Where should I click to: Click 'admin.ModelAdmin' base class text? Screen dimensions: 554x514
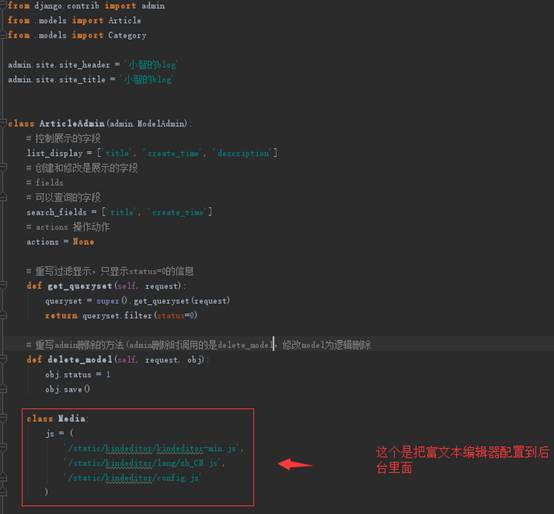(x=147, y=124)
